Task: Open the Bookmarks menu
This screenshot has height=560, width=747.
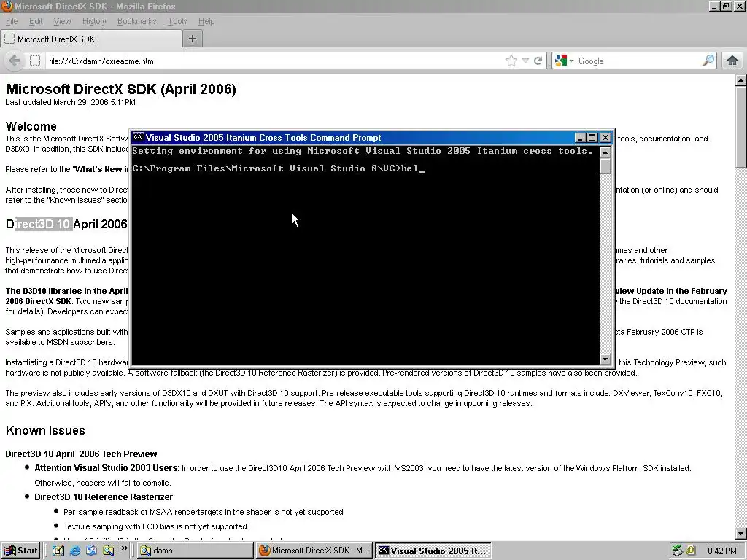Action: coord(136,21)
